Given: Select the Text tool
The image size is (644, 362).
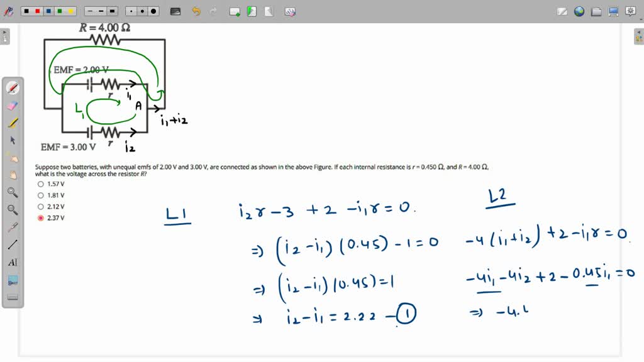Looking at the screenshot, I should [11, 262].
